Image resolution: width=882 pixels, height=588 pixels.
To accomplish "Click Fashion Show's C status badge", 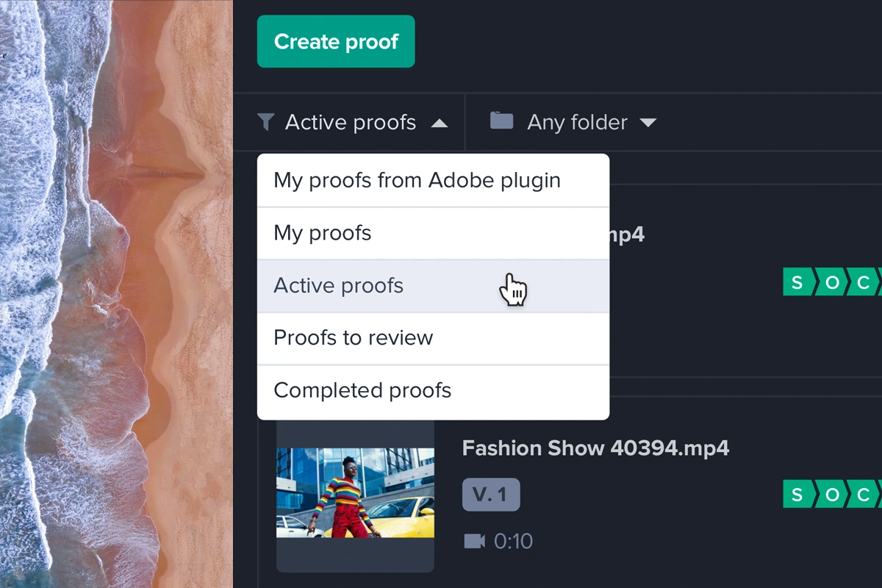I will 864,494.
